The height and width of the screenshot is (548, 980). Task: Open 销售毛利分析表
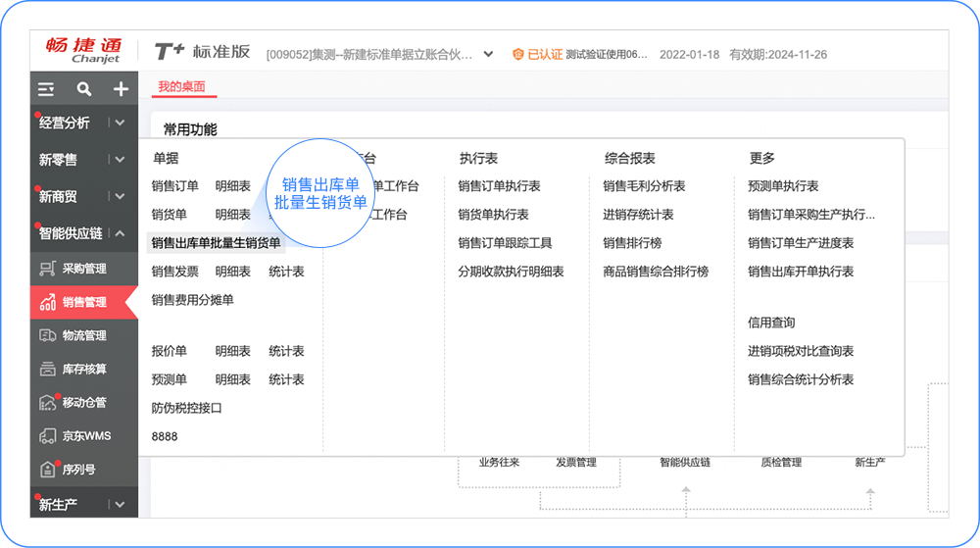coord(645,186)
